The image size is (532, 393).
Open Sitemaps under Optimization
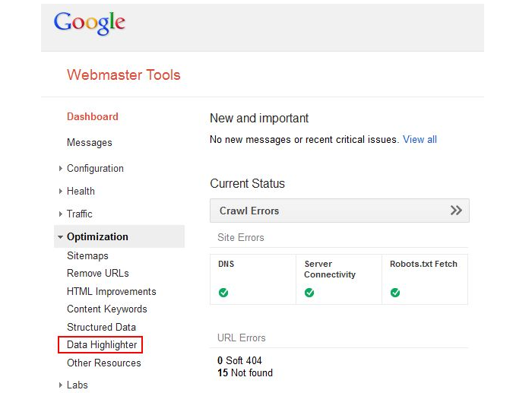coord(88,255)
